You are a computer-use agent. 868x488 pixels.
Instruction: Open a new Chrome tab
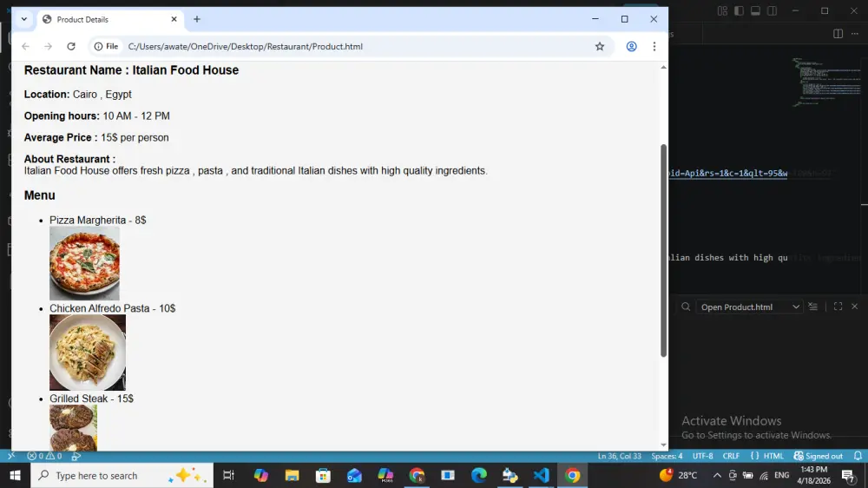point(196,19)
